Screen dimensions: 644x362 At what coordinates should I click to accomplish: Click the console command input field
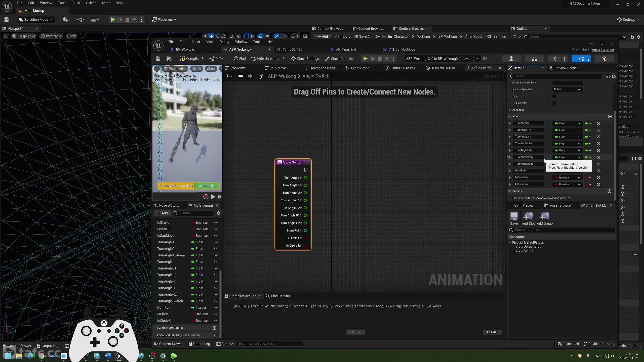tap(269, 344)
